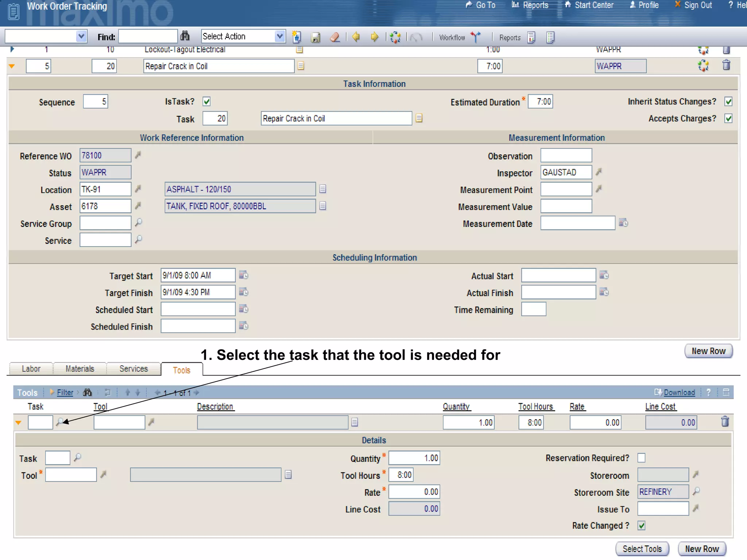Click the Tools table Filter link
This screenshot has height=560, width=747.
65,392
